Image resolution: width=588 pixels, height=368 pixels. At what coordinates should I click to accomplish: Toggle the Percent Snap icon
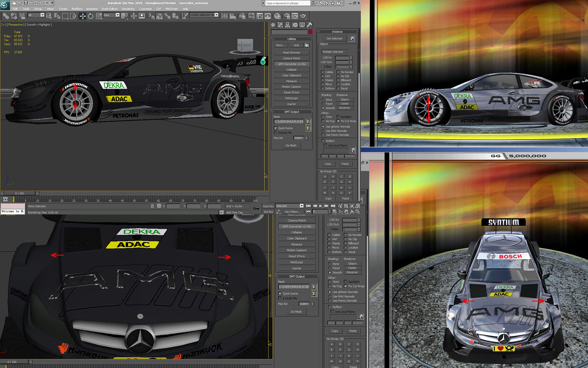pyautogui.click(x=167, y=16)
